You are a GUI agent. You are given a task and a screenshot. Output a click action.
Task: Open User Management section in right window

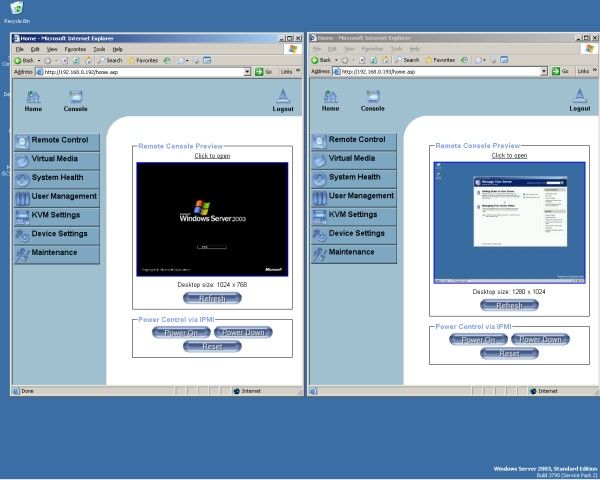coord(354,198)
